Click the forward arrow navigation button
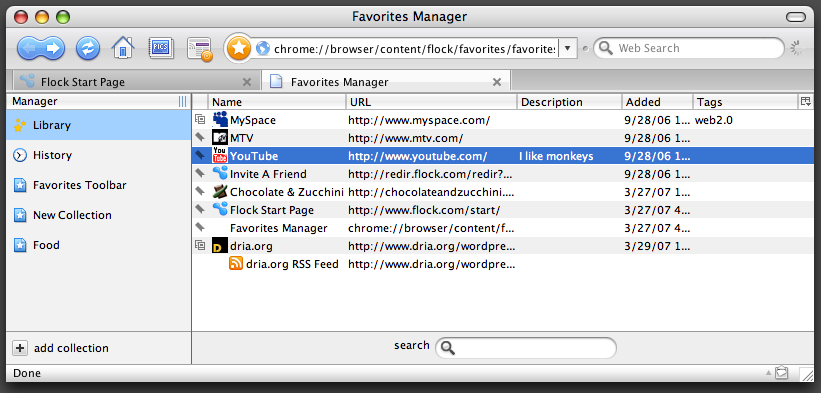Image resolution: width=821 pixels, height=393 pixels. pos(53,49)
